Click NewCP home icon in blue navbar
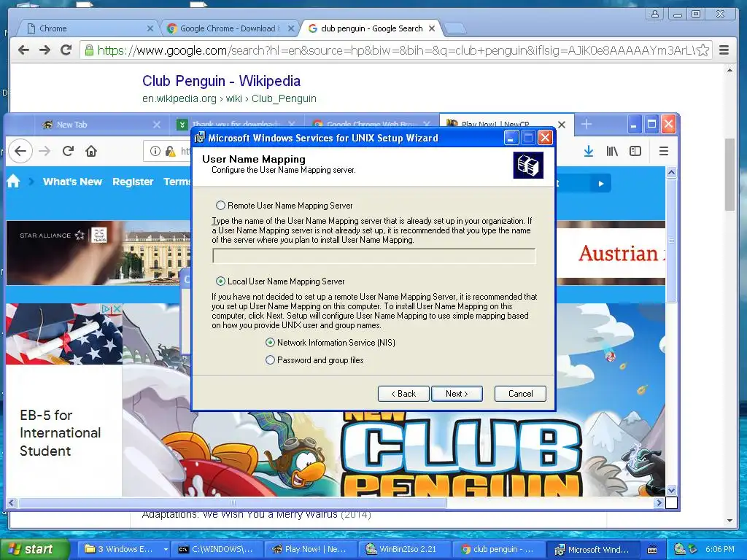Viewport: 747px width, 560px height. tap(13, 182)
